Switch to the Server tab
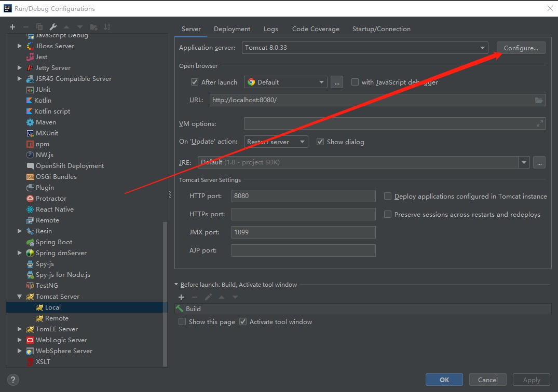The width and height of the screenshot is (558, 392). [191, 29]
